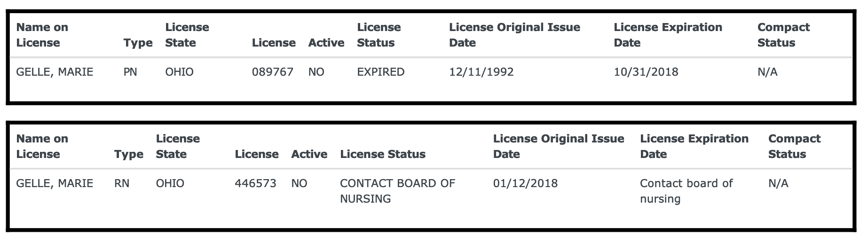Select the 01/12/2018 original issue date
Screen dimensions: 868x236
coord(525,183)
